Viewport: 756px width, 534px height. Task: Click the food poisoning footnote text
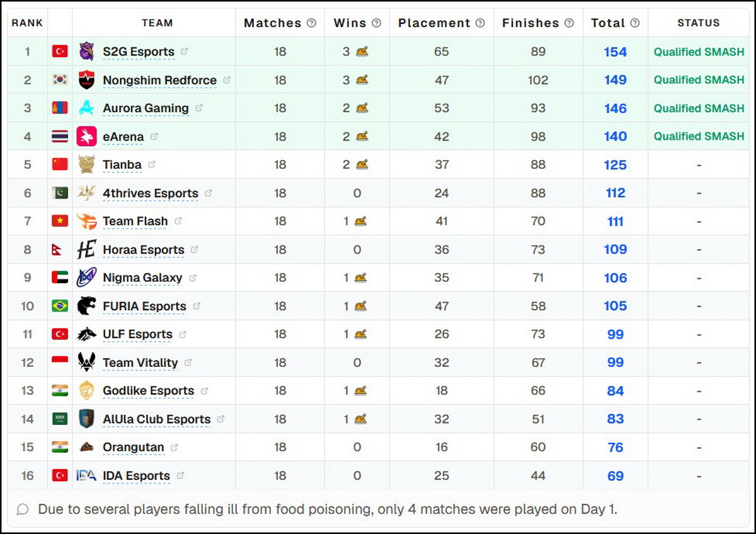pos(328,509)
